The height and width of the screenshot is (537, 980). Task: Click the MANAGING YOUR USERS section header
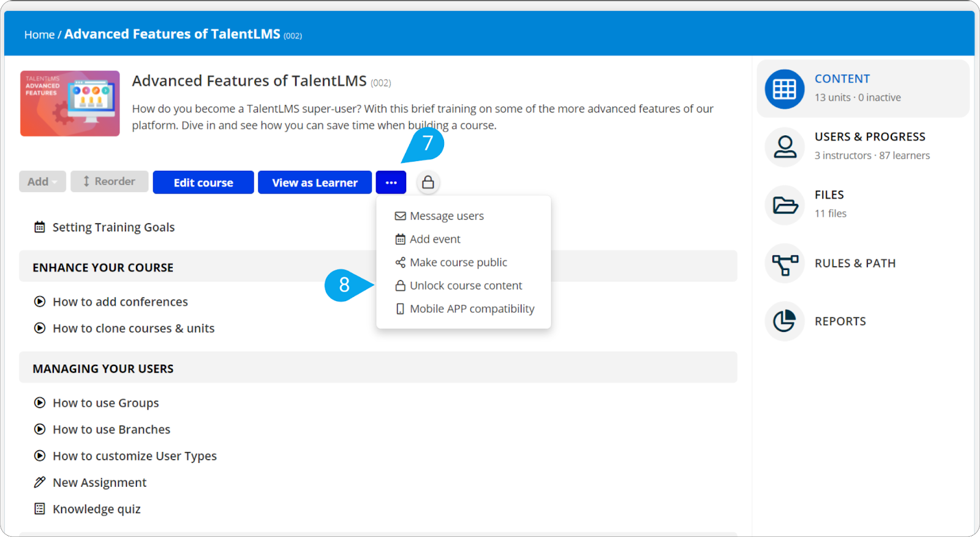pos(378,367)
